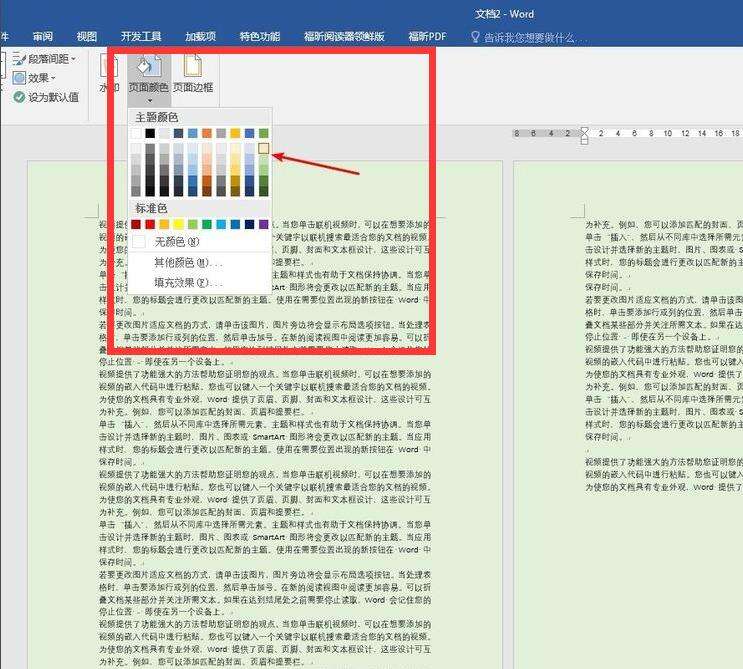Open Fill Effects (填充效果) dialog
743x669 pixels.
(x=199, y=283)
